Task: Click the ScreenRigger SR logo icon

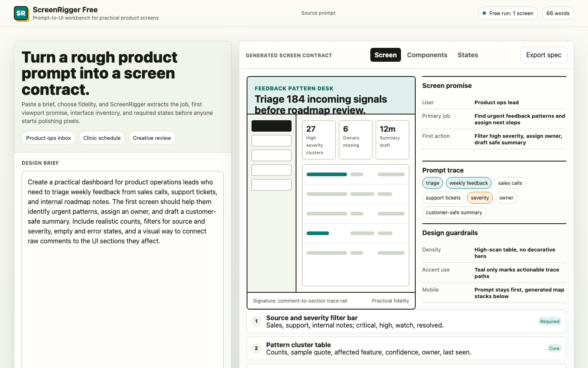Action: (x=21, y=13)
